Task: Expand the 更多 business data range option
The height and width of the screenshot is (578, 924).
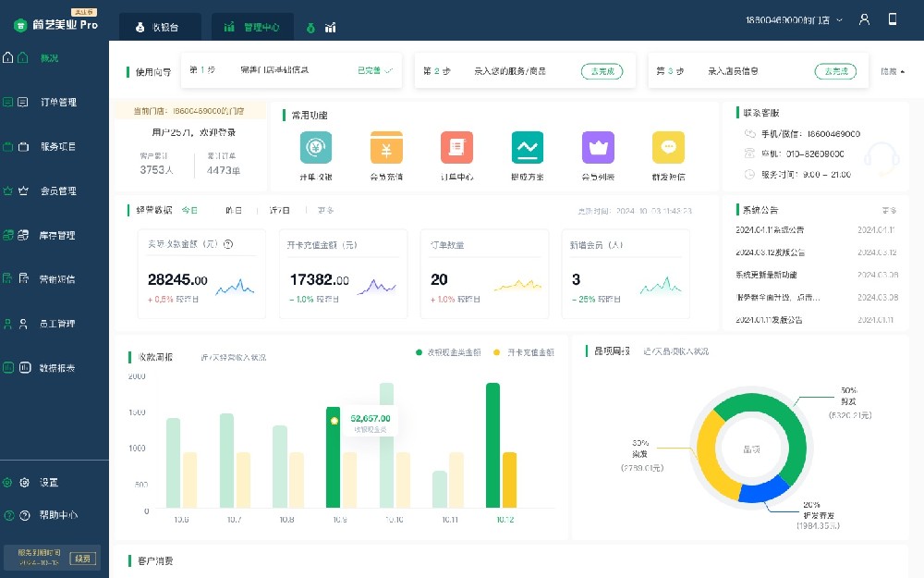Action: 325,211
